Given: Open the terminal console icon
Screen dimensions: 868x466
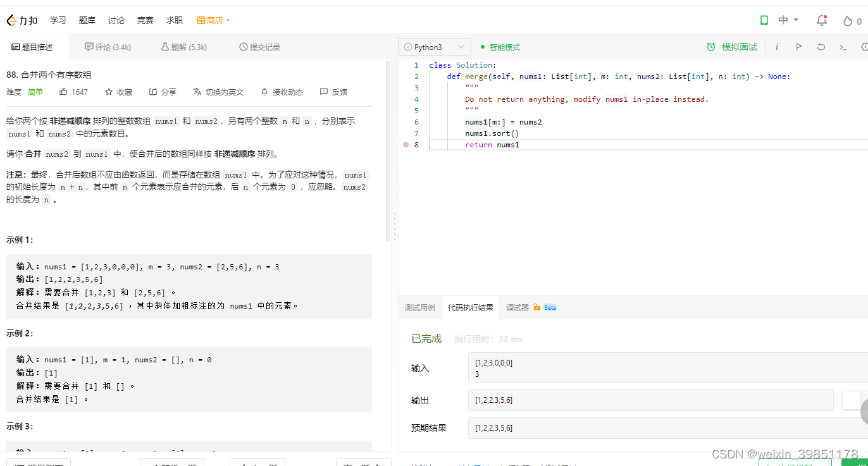Looking at the screenshot, I should pyautogui.click(x=843, y=47).
